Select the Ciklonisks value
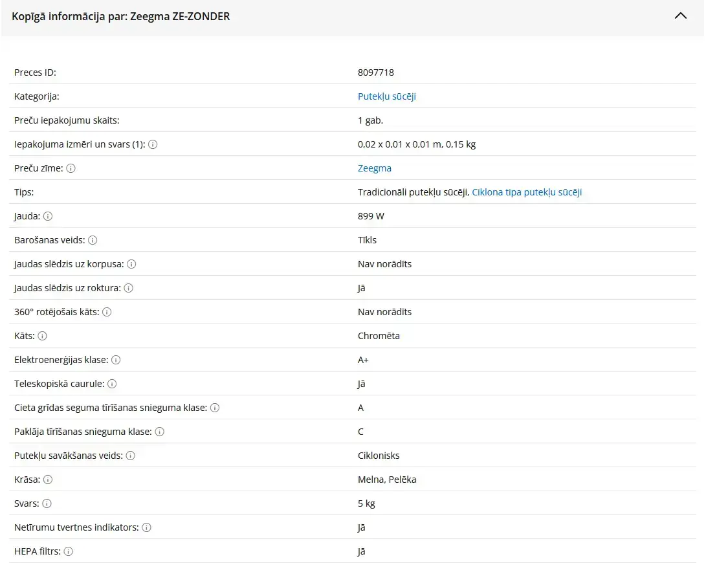 pos(379,456)
